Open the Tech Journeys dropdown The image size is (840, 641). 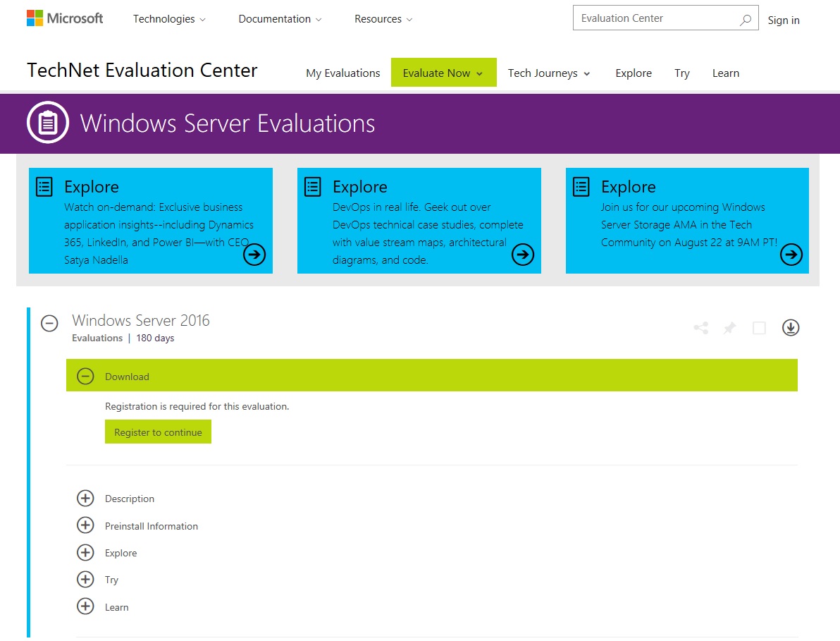(548, 73)
